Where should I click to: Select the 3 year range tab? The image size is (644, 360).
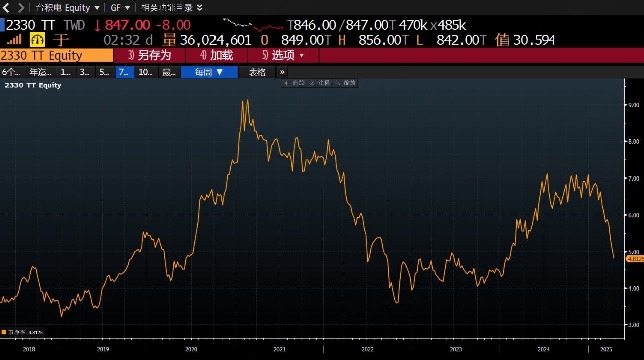85,72
